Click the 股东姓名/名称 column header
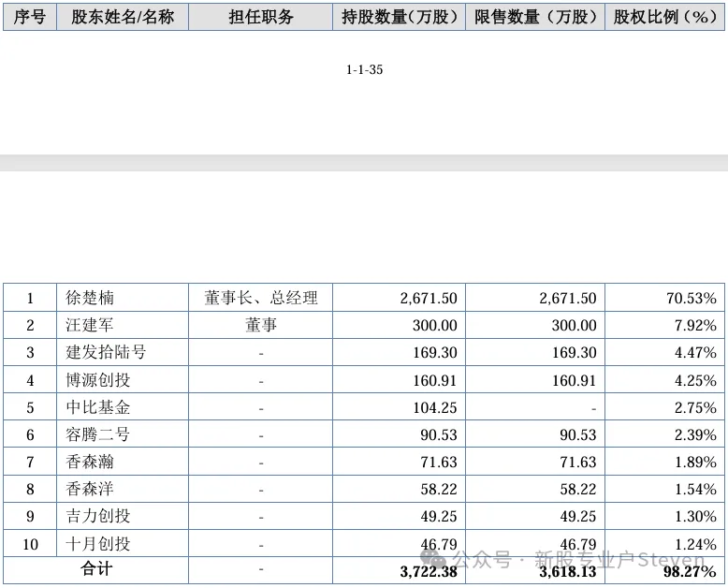This screenshot has height=588, width=728. 123,17
